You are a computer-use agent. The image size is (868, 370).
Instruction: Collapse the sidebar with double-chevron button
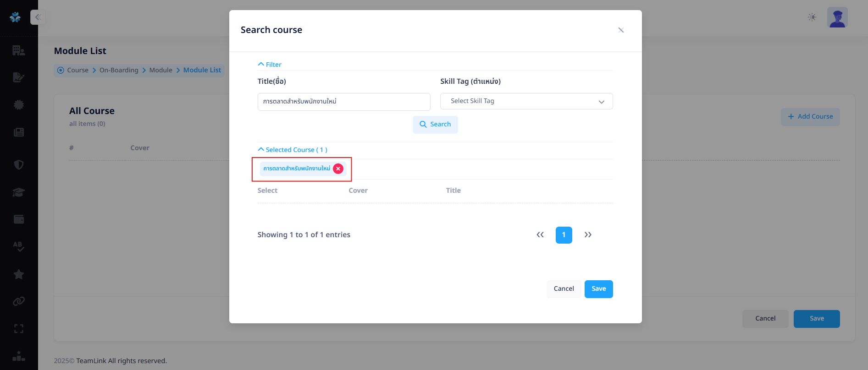pos(38,17)
